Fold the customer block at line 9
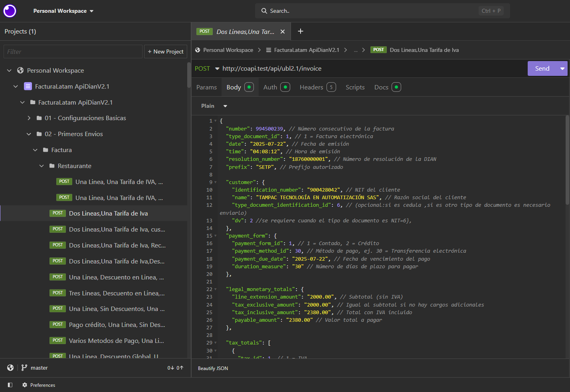The image size is (570, 392). click(216, 182)
